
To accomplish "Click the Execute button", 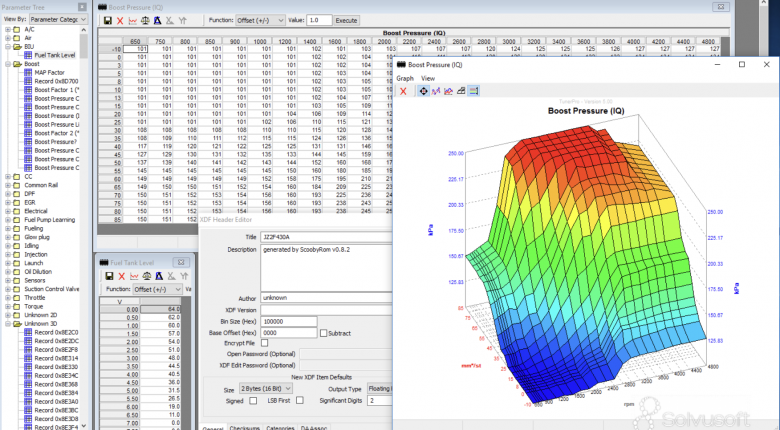I will pos(346,20).
